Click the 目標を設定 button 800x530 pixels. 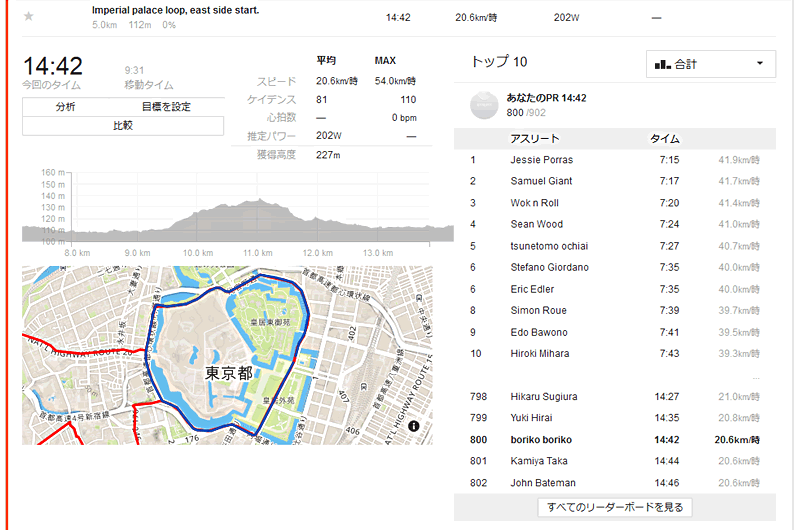[x=166, y=107]
